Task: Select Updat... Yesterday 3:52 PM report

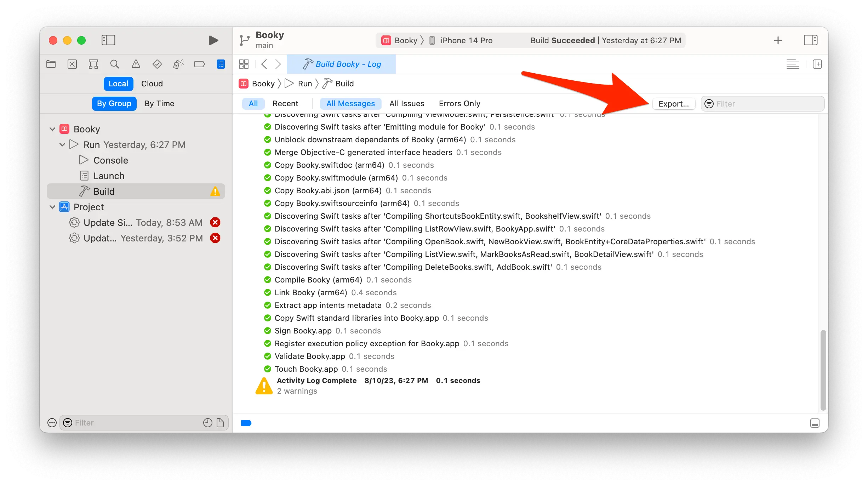Action: pos(136,238)
